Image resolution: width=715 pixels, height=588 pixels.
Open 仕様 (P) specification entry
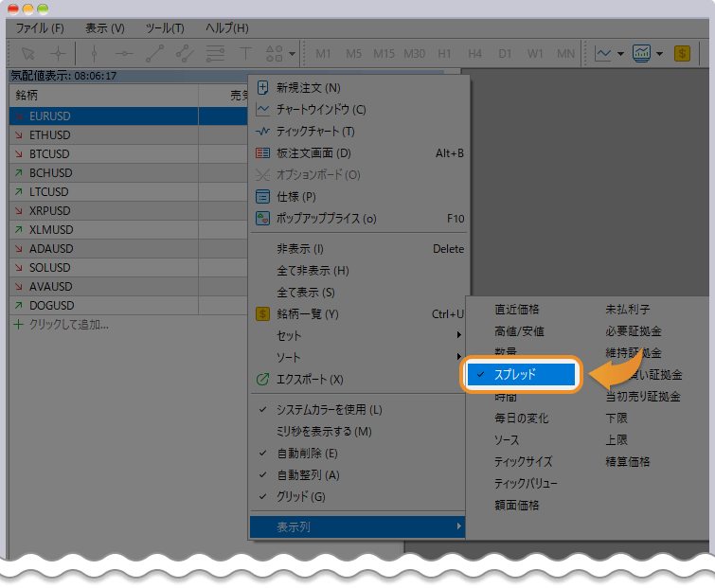358,196
